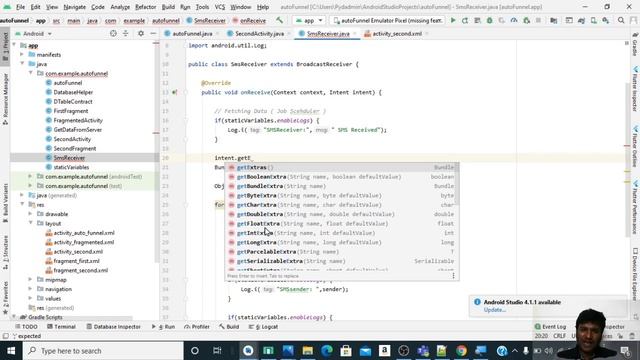Image resolution: width=640 pixels, height=360 pixels.
Task: Open the Terminal tool window
Action: pyautogui.click(x=61, y=327)
